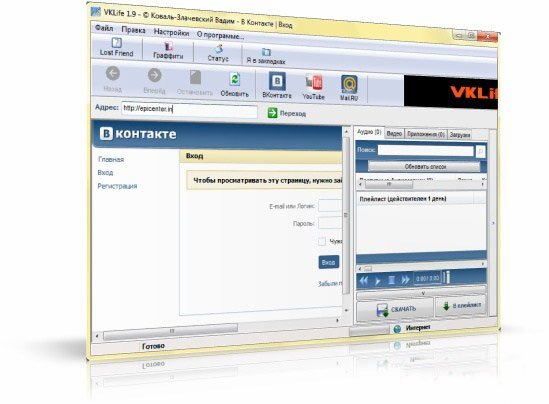Collapse the side panel via the right-edge arrow
The height and width of the screenshot is (404, 549).
click(x=493, y=223)
